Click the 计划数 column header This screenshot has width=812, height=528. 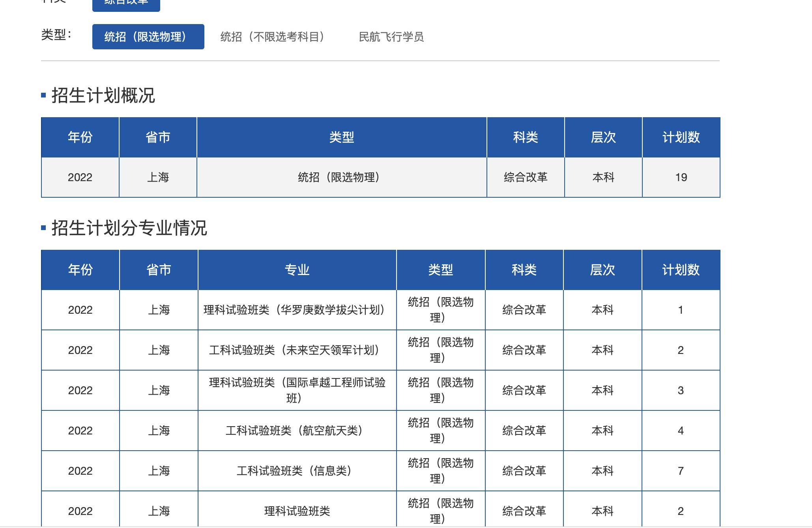click(681, 137)
